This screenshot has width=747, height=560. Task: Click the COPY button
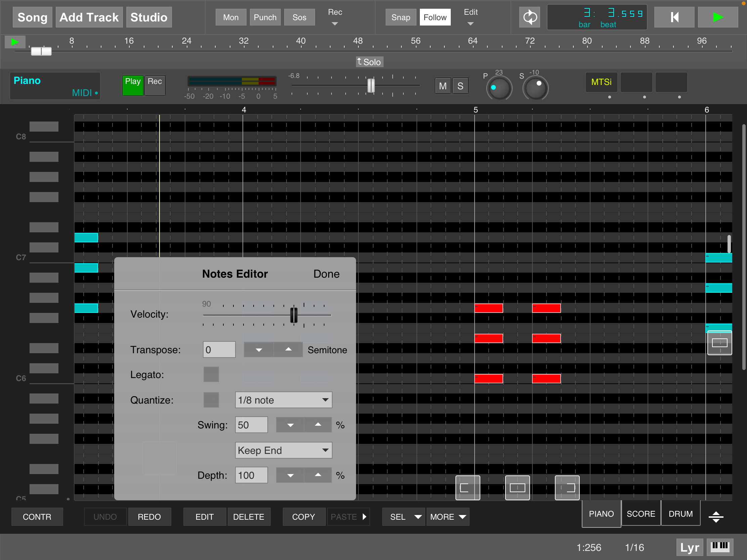(x=304, y=516)
